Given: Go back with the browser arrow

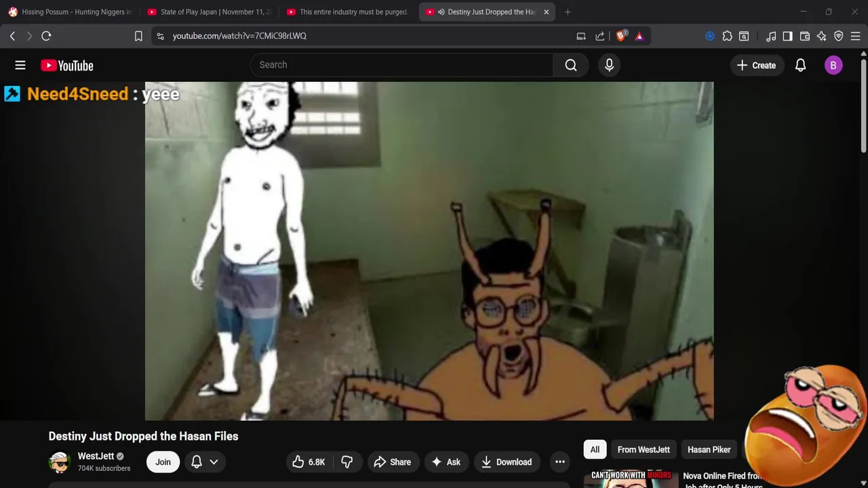Looking at the screenshot, I should tap(12, 36).
